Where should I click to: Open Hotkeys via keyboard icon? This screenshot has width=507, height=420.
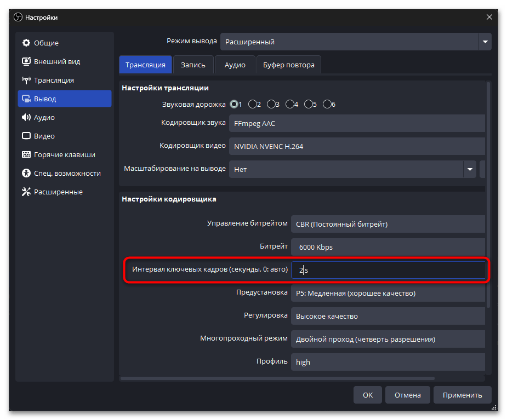pyautogui.click(x=26, y=155)
